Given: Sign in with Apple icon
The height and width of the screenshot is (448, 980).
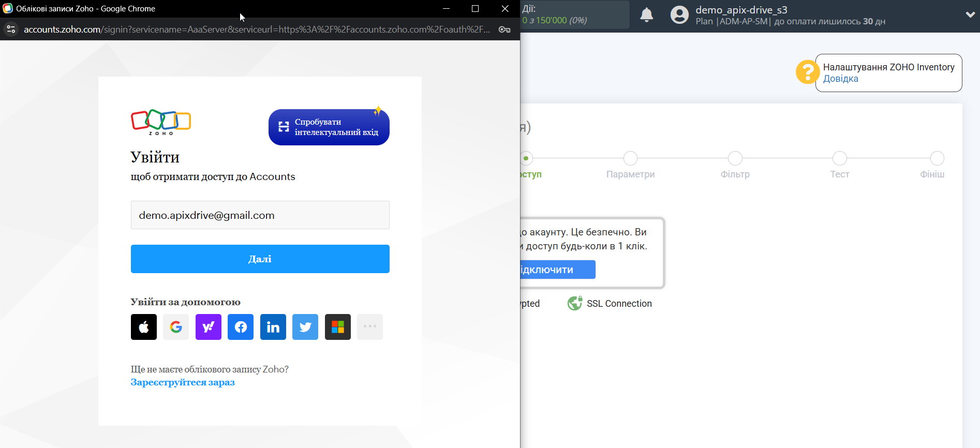Looking at the screenshot, I should coord(144,327).
